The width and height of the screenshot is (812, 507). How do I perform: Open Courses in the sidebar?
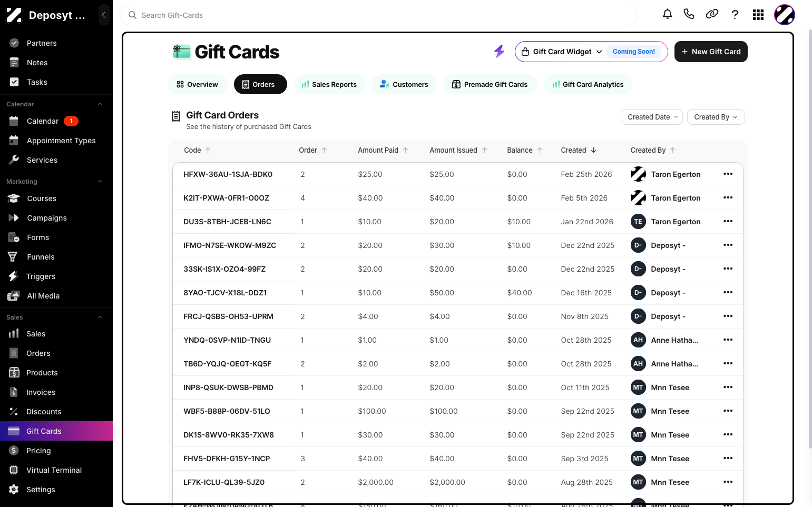point(42,198)
